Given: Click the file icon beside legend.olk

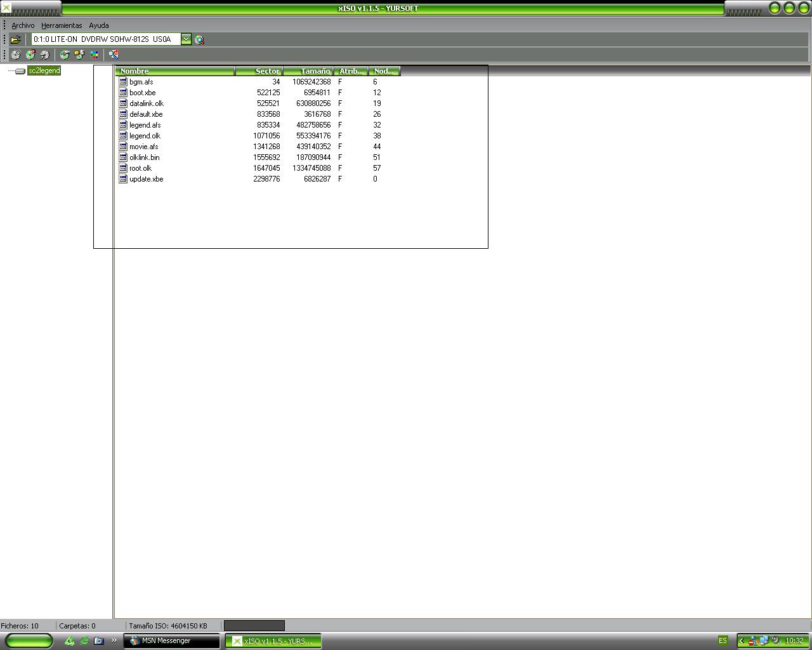Looking at the screenshot, I should click(124, 136).
